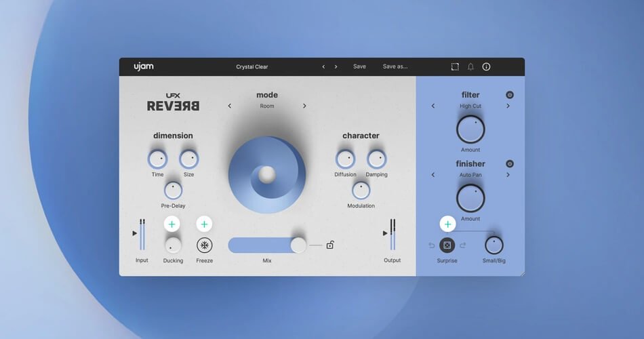Click the Modulation knob
This screenshot has width=644, height=339.
361,191
